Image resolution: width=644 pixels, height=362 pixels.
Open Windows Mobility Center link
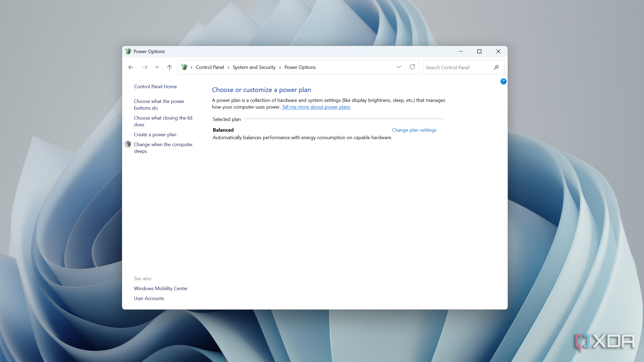161,289
